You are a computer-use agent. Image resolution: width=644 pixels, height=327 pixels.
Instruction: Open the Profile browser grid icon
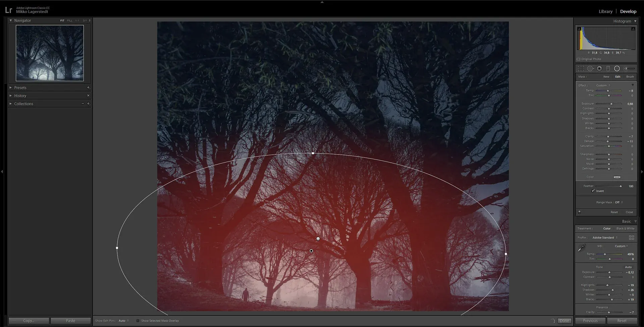[x=632, y=237]
